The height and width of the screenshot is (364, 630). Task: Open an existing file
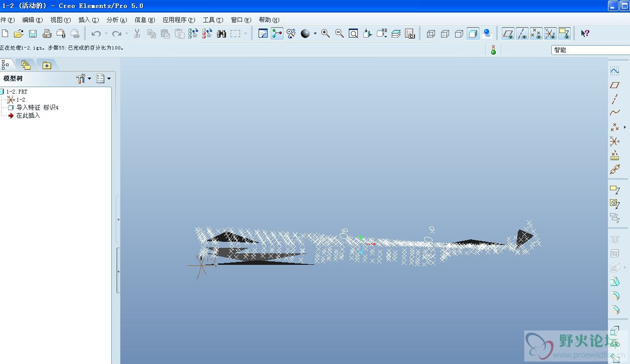[x=19, y=34]
